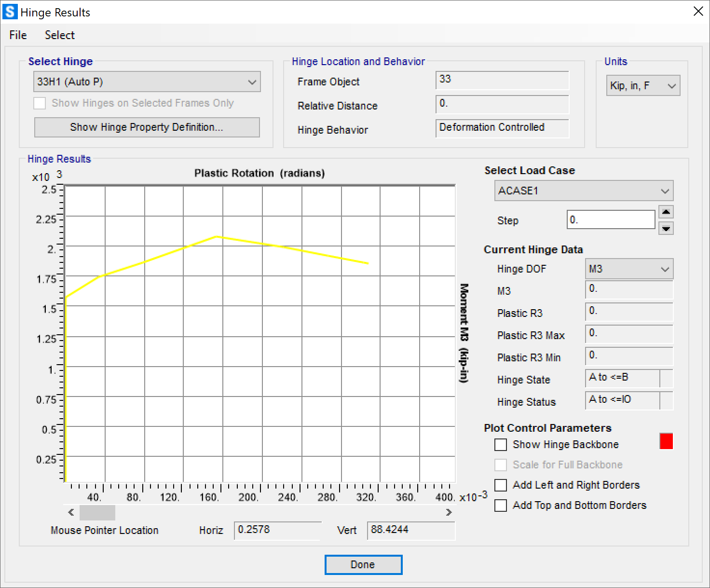
Task: Decrease Step value with down arrow
Action: coord(666,228)
